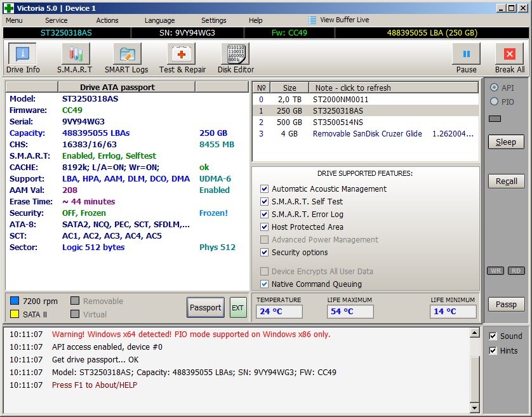
Task: Open the Actions menu
Action: point(107,20)
